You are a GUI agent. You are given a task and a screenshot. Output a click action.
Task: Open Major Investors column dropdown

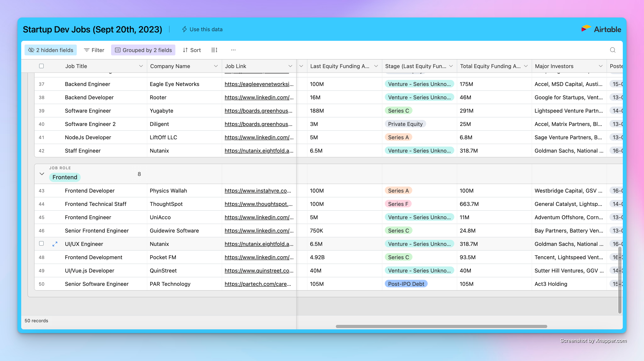[x=601, y=66]
